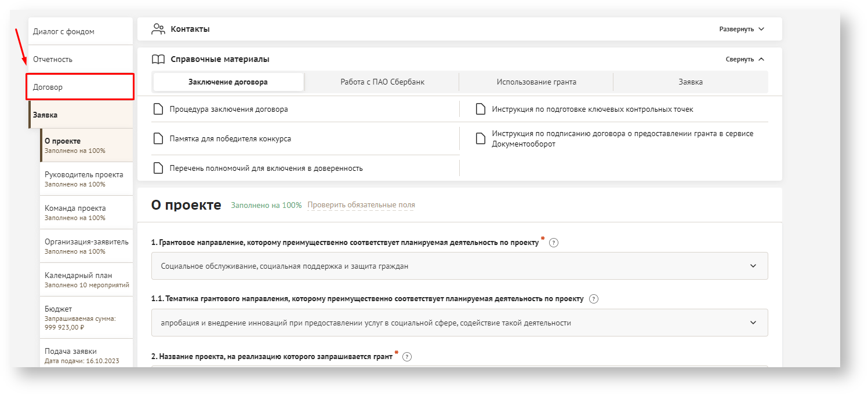Select Календарный план in the sidebar
The width and height of the screenshot is (868, 395).
(81, 280)
